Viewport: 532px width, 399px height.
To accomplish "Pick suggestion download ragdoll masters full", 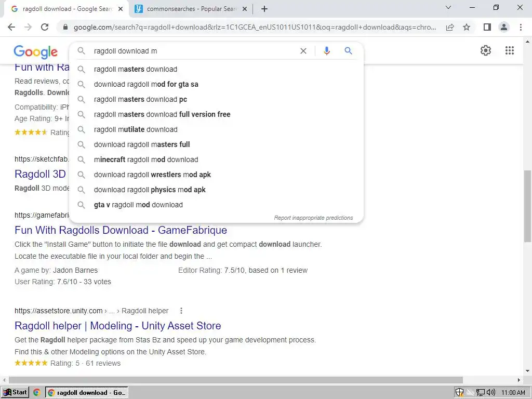I will (x=216, y=144).
